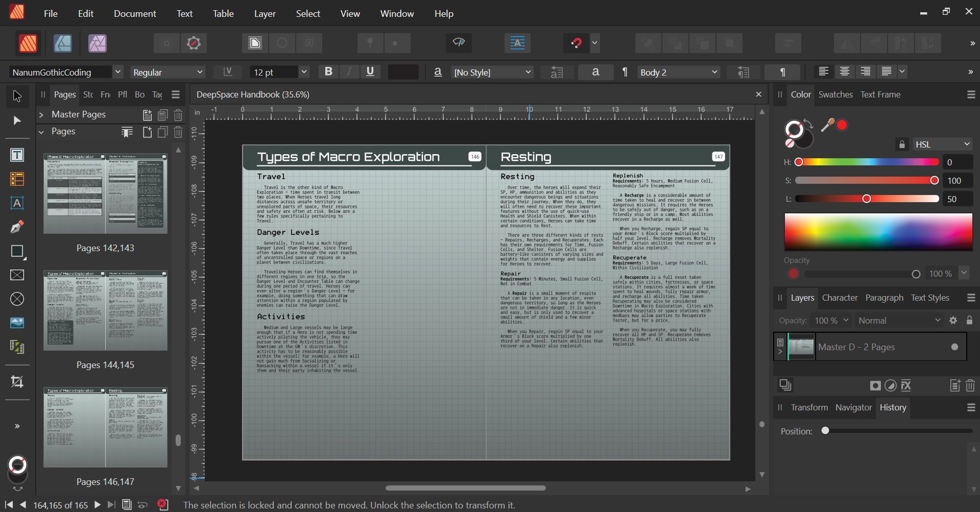Click the add master page icon
The height and width of the screenshot is (512, 980).
pos(147,115)
